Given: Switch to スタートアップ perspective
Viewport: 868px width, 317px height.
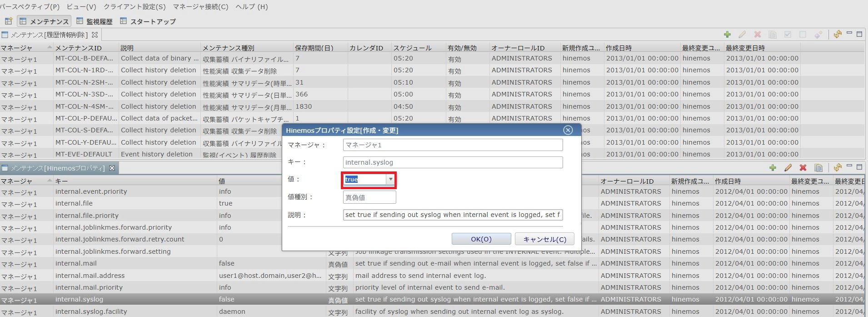Looking at the screenshot, I should (x=148, y=21).
